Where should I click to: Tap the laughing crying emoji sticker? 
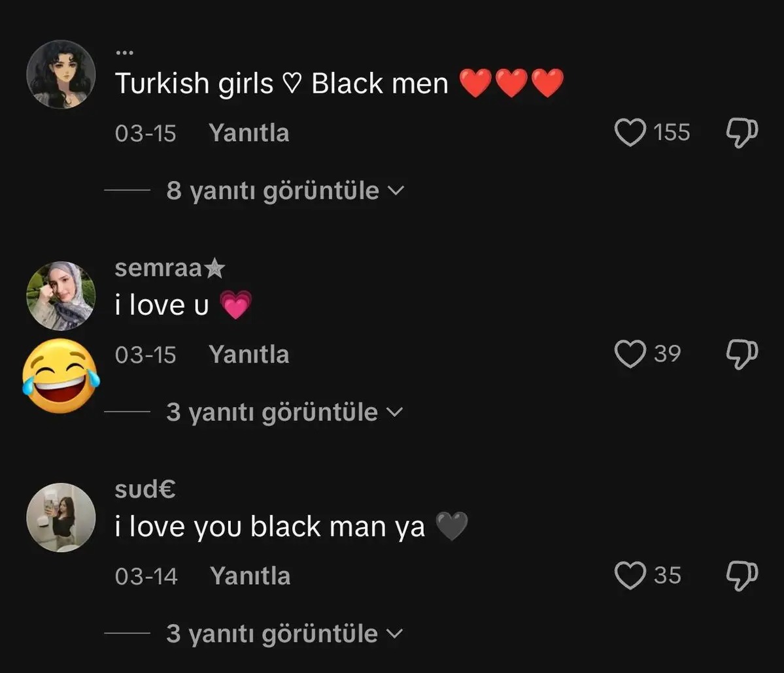click(x=61, y=376)
